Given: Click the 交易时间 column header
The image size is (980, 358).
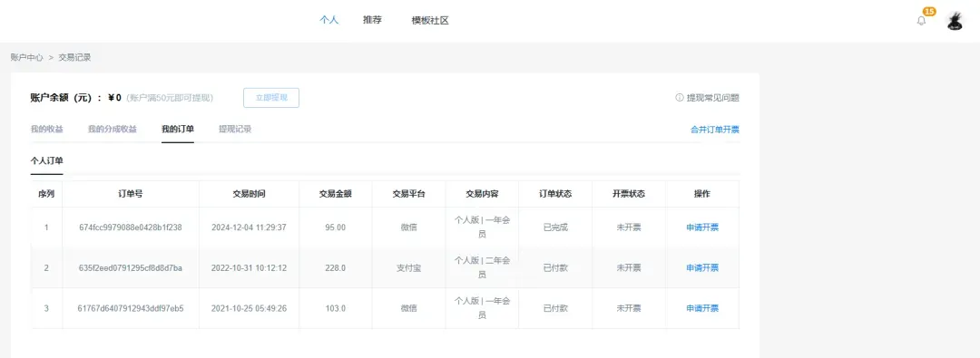Looking at the screenshot, I should pos(249,194).
